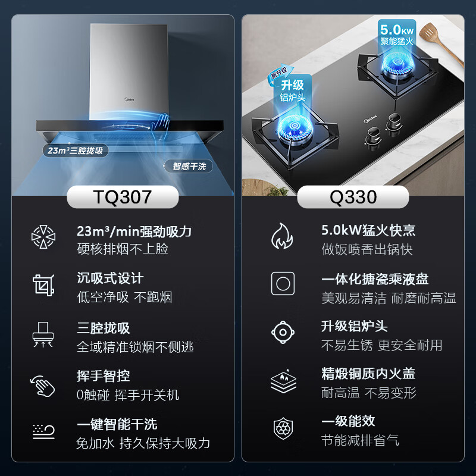Select the TQ307 model label

(123, 197)
